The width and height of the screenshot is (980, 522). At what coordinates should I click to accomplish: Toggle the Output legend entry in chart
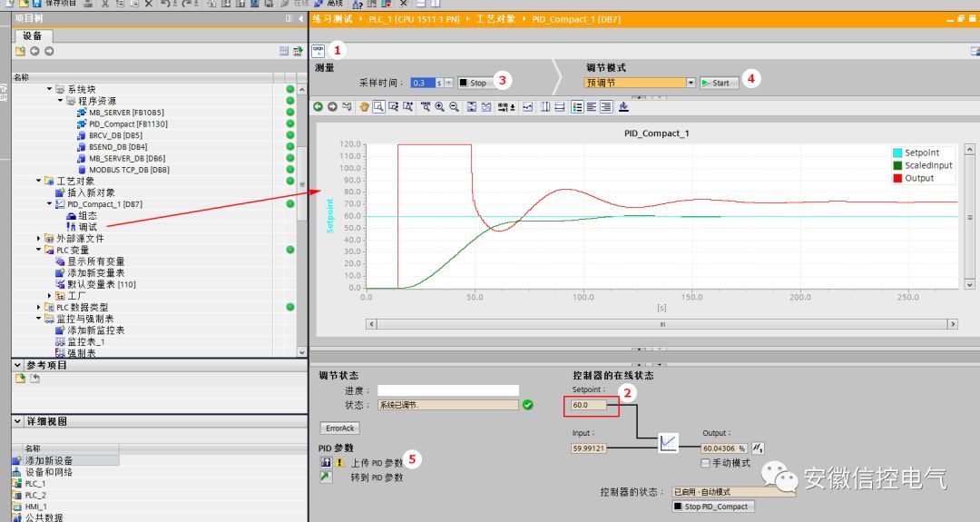[x=918, y=178]
